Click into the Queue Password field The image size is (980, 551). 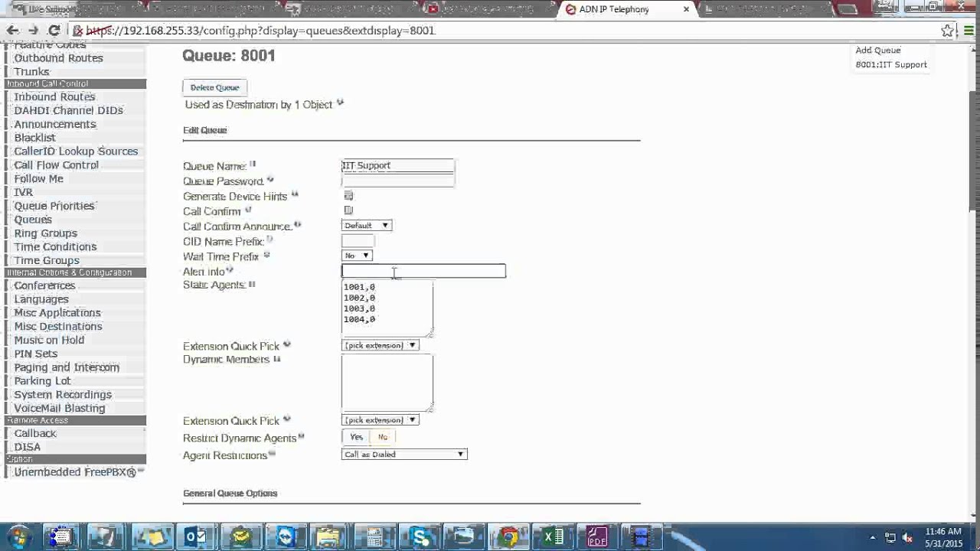pyautogui.click(x=398, y=181)
